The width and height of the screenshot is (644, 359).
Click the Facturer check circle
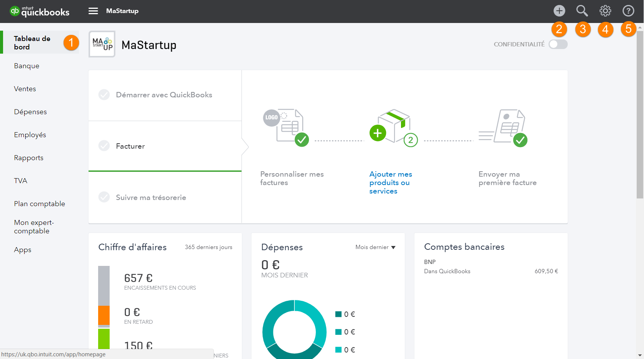click(104, 146)
